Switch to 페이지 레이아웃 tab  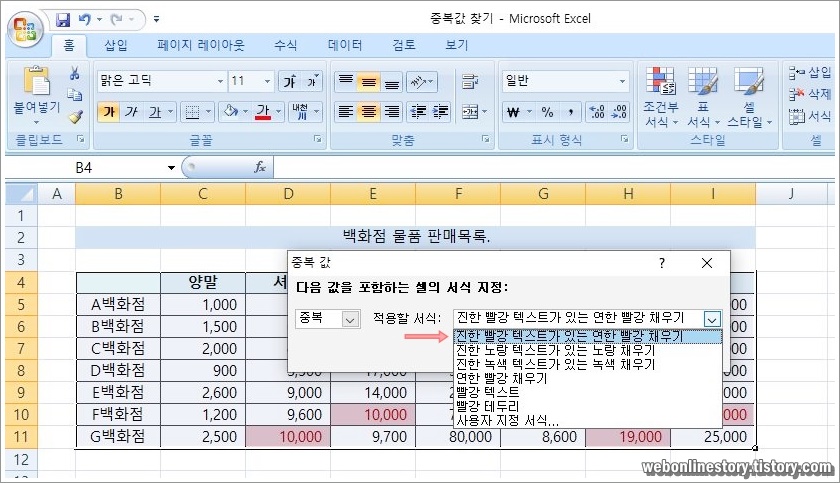click(x=201, y=46)
